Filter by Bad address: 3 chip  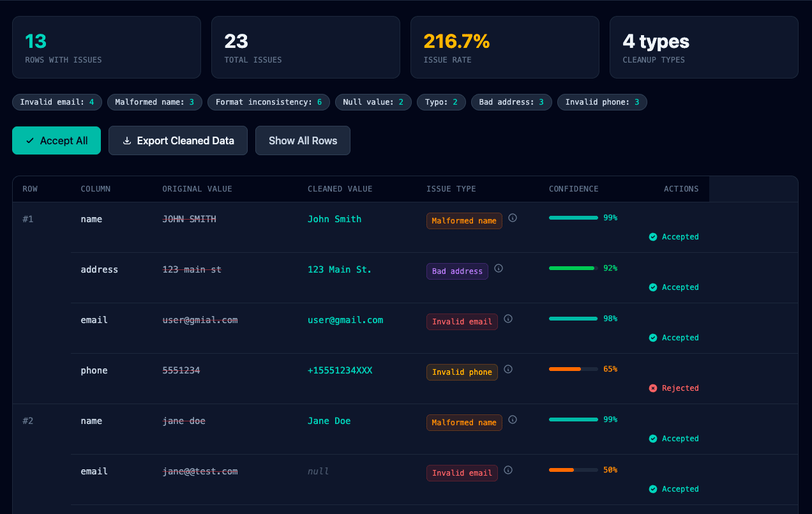pos(511,102)
